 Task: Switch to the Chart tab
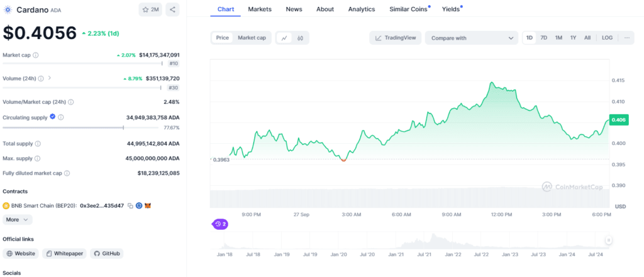point(226,9)
